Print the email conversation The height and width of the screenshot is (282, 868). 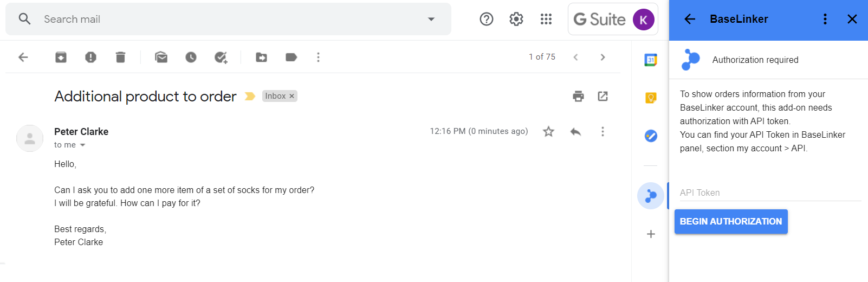pos(578,96)
